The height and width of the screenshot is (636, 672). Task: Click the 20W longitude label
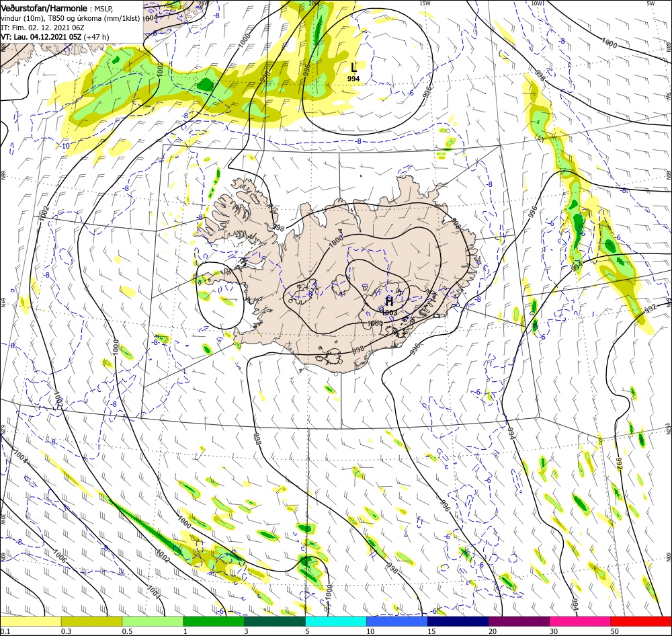(x=314, y=3)
